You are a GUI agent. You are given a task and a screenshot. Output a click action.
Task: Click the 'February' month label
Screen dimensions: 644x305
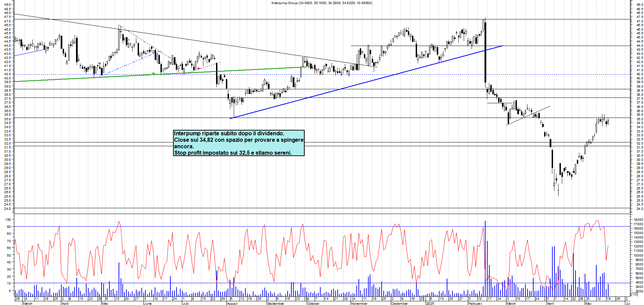pyautogui.click(x=475, y=303)
